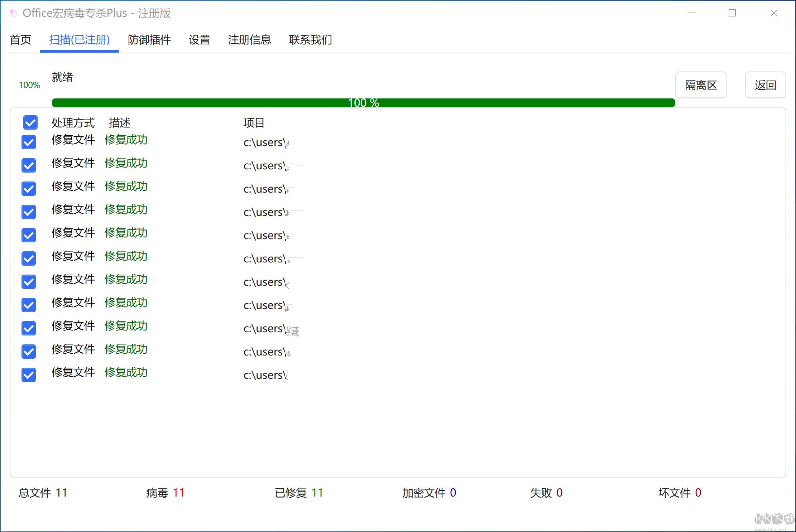Click the app logo icon in title bar
The image size is (796, 532).
tap(14, 13)
